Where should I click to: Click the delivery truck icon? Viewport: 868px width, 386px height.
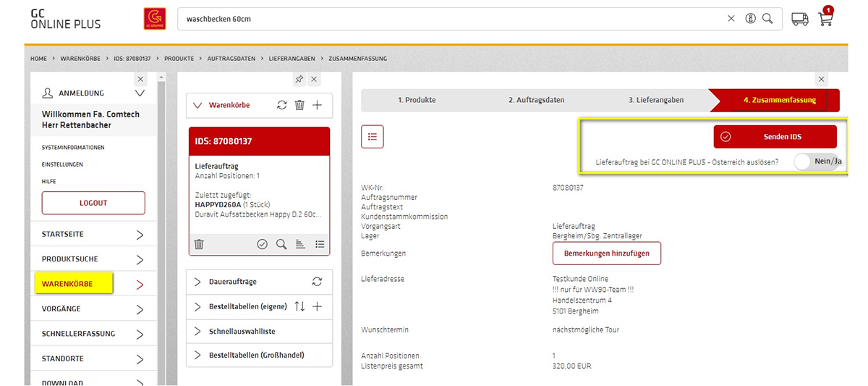click(x=799, y=19)
